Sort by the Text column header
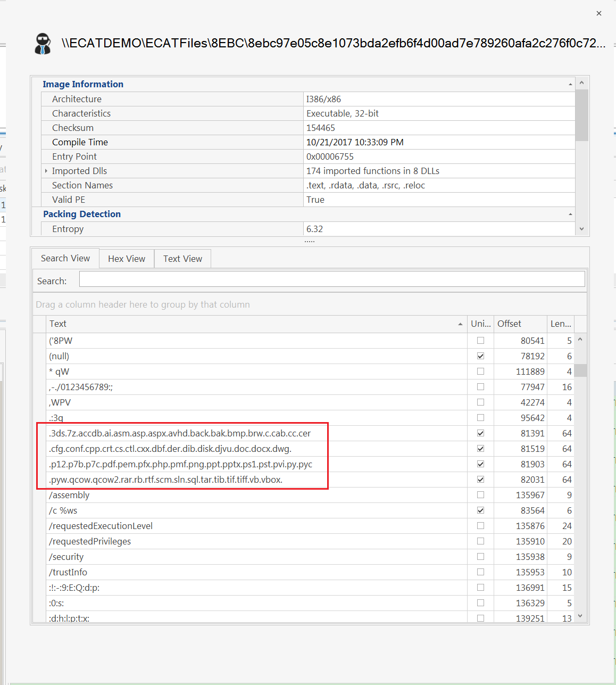The width and height of the screenshot is (616, 685). [257, 324]
